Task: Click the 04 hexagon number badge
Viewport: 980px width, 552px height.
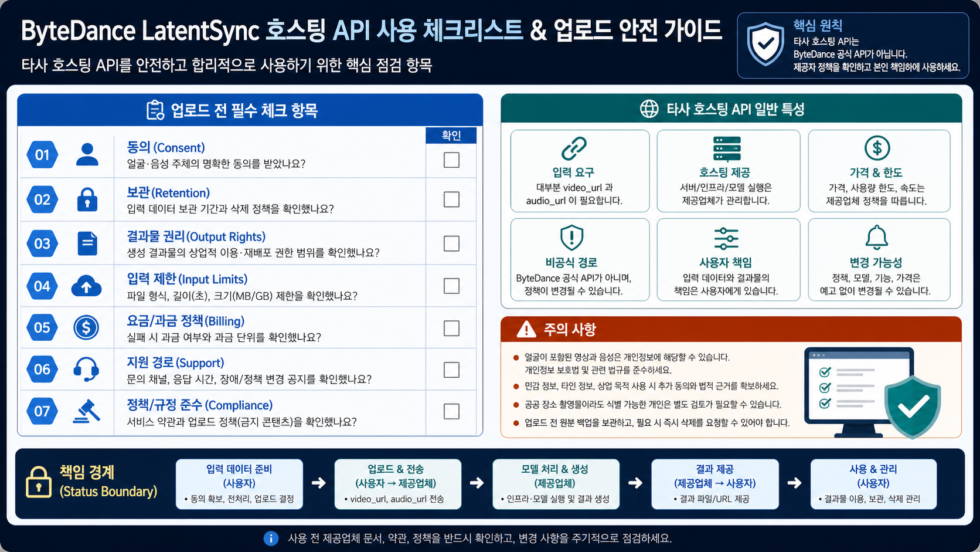Action: [x=42, y=286]
